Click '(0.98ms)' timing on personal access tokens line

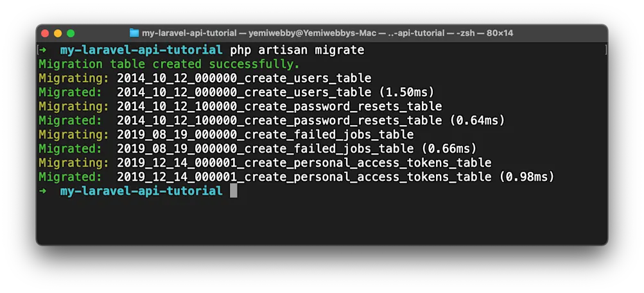(x=527, y=177)
